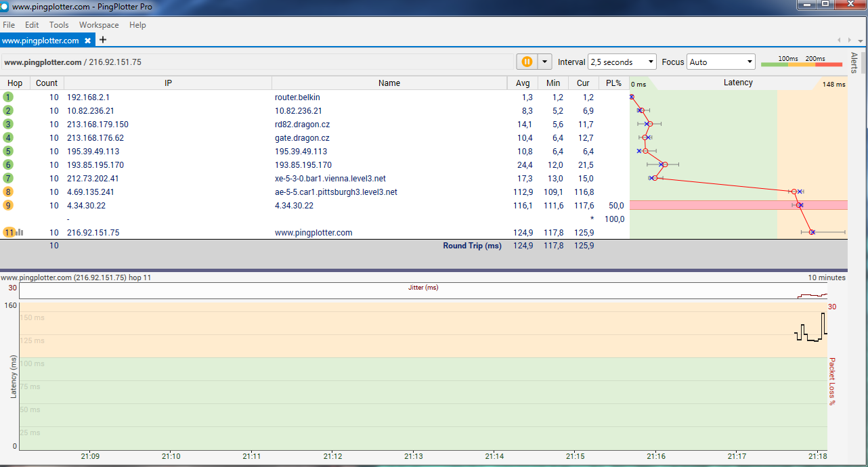Image resolution: width=868 pixels, height=467 pixels.
Task: Open the Edit menu
Action: (32, 25)
